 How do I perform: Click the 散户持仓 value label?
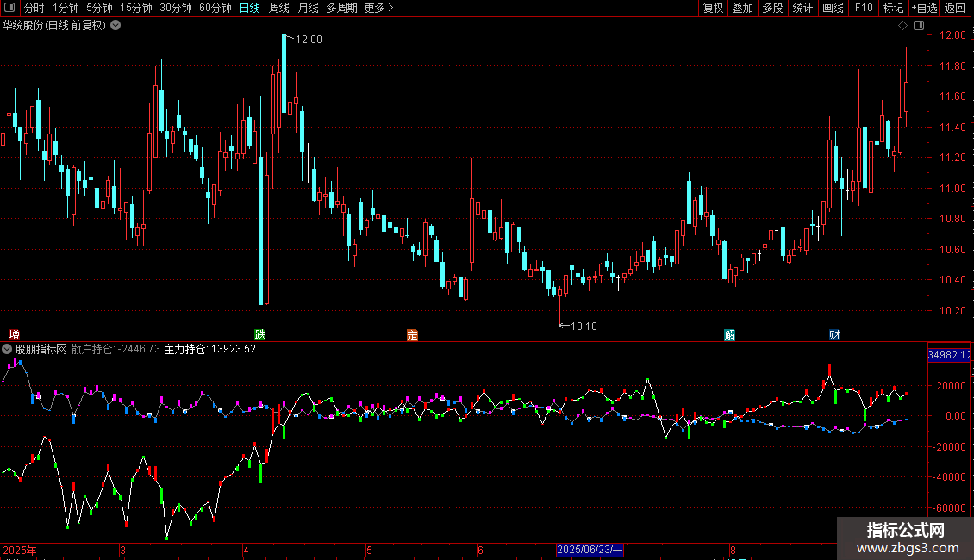click(x=116, y=349)
